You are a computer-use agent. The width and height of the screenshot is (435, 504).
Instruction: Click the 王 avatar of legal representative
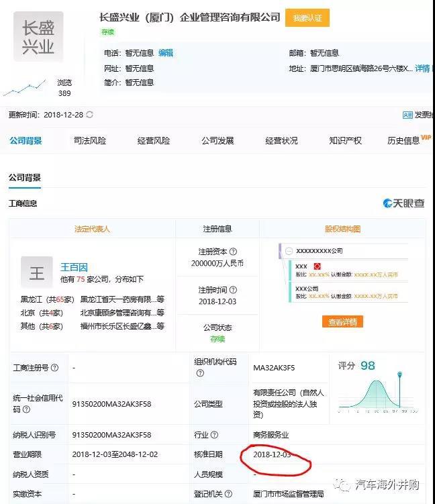click(x=37, y=272)
